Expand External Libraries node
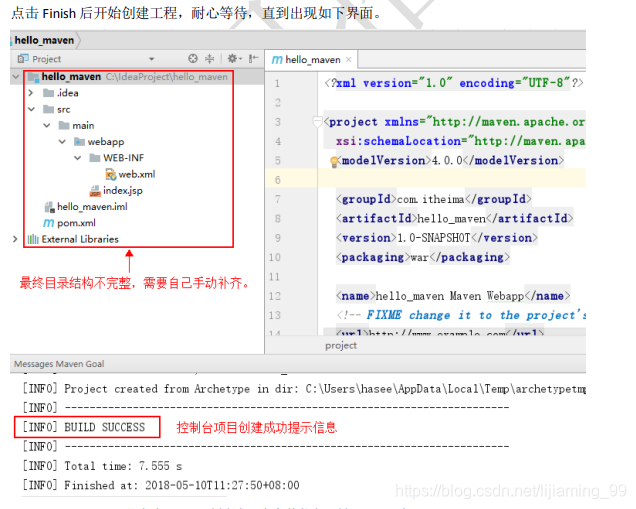Screen dimensions: 636x509 [x=15, y=239]
